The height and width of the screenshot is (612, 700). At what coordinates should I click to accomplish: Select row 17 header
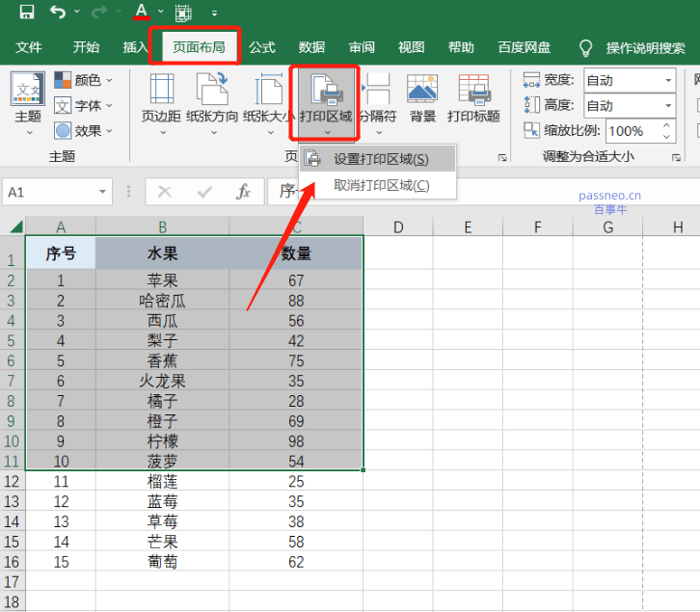pyautogui.click(x=13, y=582)
